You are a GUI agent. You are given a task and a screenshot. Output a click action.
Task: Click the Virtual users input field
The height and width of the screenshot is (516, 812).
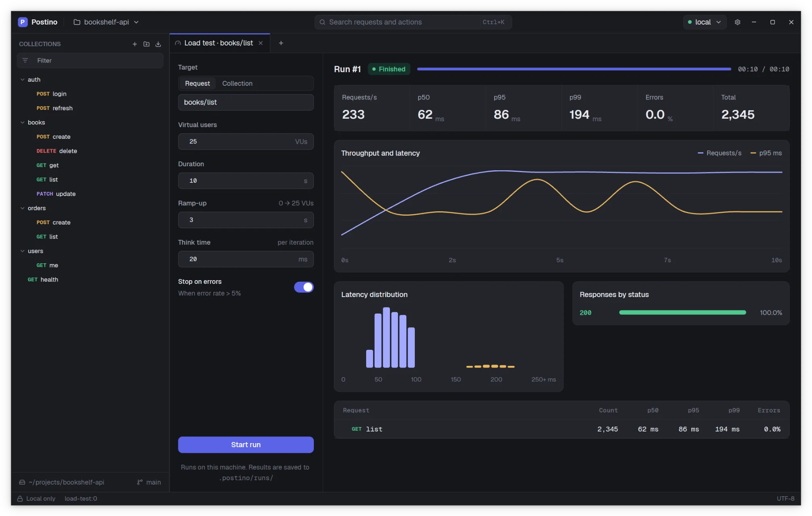tap(246, 142)
